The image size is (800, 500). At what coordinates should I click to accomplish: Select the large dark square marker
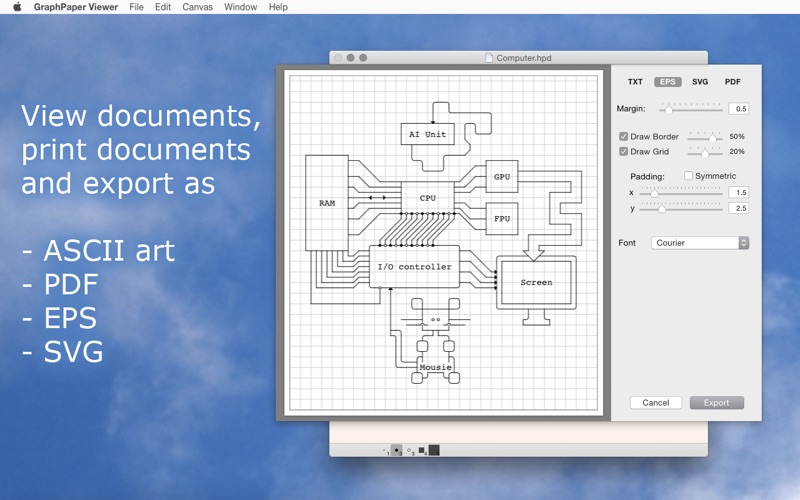click(434, 450)
